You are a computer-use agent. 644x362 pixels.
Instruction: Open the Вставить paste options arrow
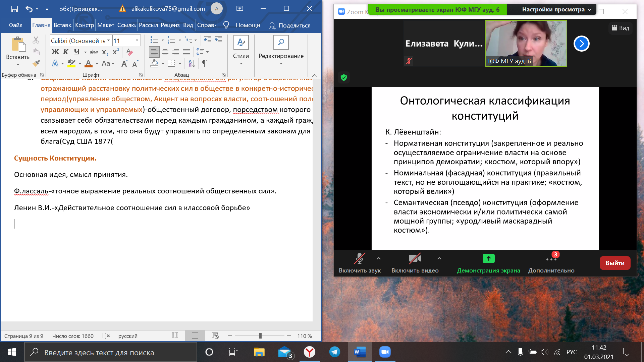pyautogui.click(x=18, y=65)
